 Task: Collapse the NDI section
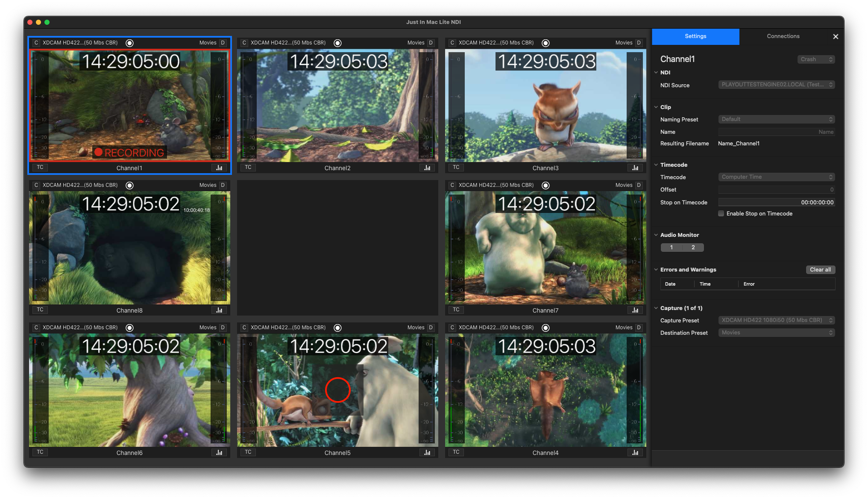pyautogui.click(x=656, y=72)
